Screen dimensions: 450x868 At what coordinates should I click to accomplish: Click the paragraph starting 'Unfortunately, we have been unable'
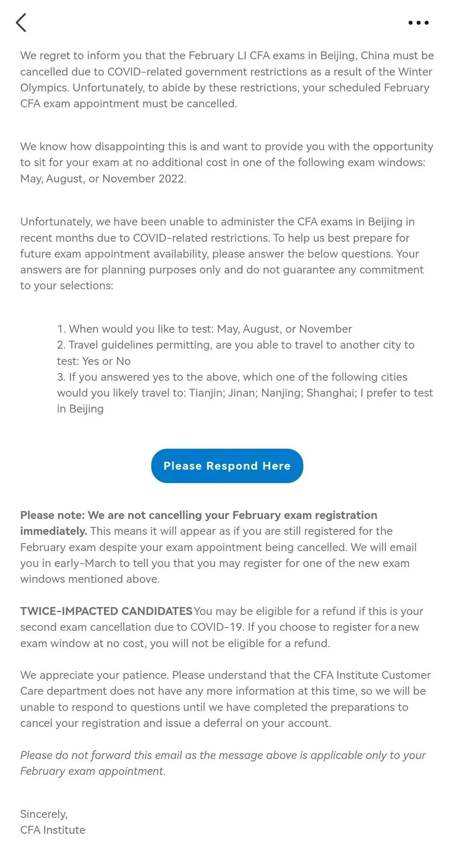point(221,253)
